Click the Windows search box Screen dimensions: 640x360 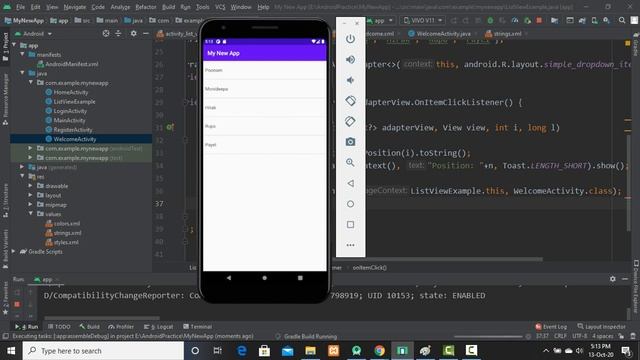103,351
